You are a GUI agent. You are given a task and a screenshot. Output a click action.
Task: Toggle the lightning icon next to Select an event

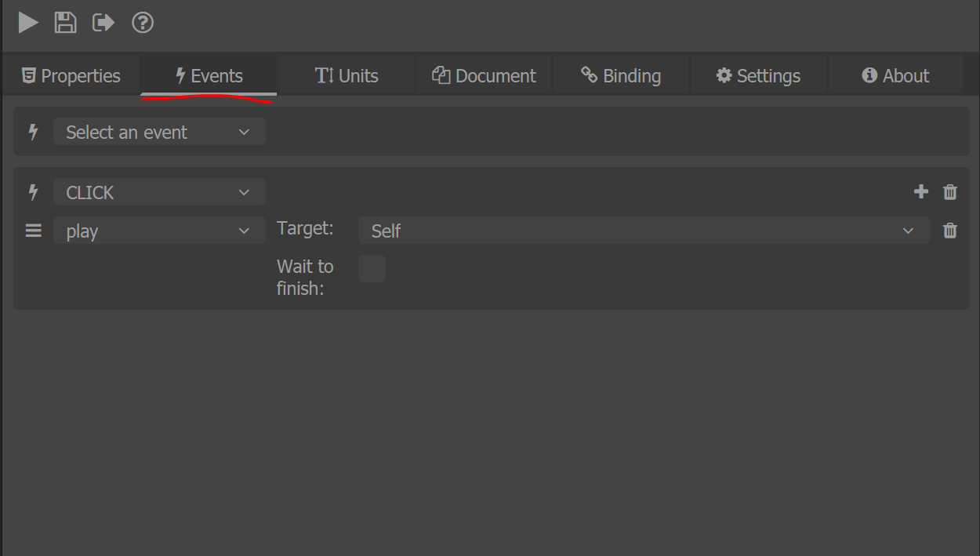pyautogui.click(x=32, y=132)
